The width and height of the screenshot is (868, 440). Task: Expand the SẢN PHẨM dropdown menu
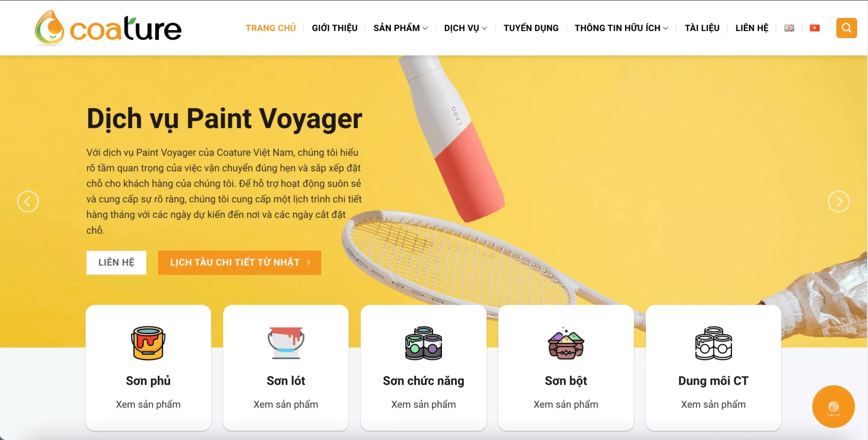[x=400, y=28]
